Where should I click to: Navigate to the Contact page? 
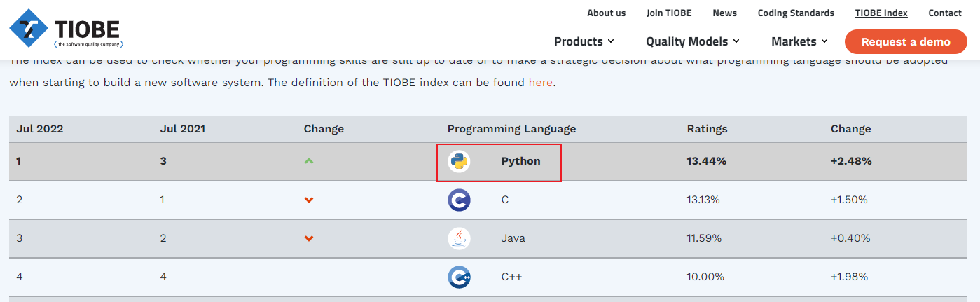[945, 13]
